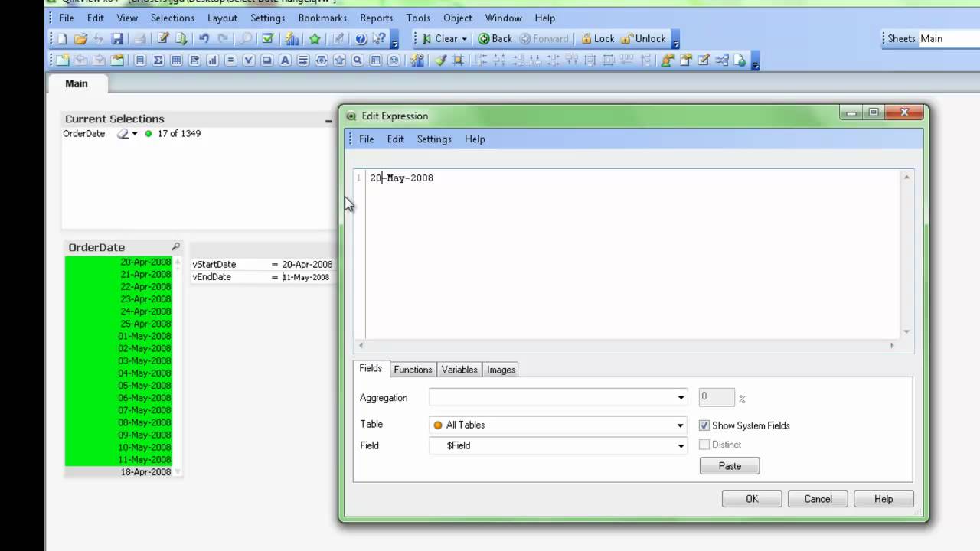Open the File menu in Edit Expression

[367, 139]
